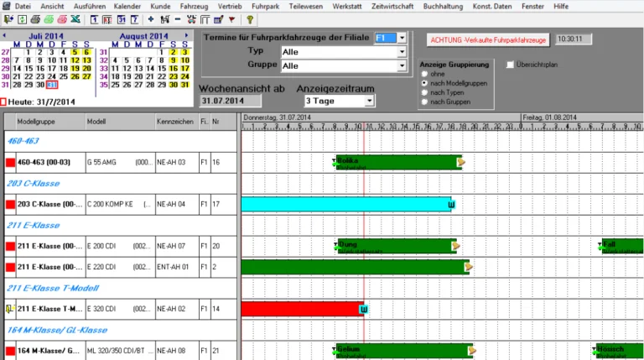644x360 pixels.
Task: Open the Typ dropdown
Action: 402,52
